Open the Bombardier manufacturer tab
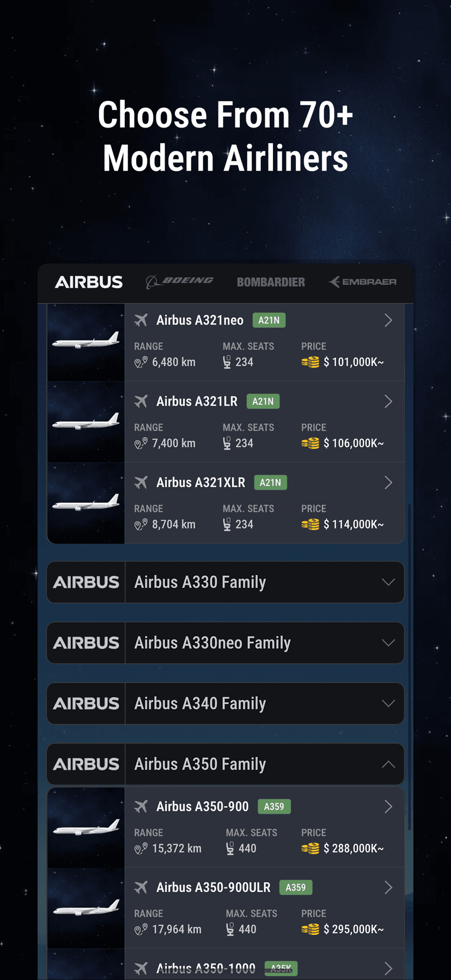Image resolution: width=451 pixels, height=980 pixels. click(271, 282)
